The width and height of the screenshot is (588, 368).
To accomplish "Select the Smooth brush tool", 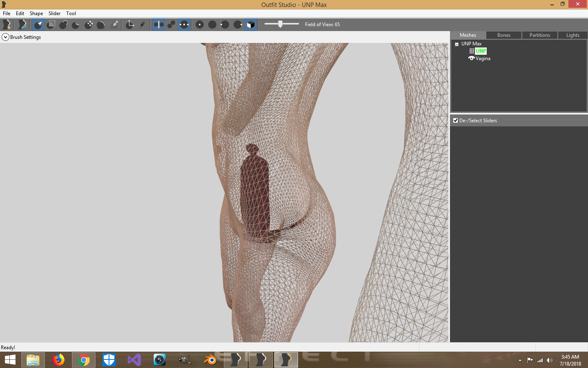I will 101,25.
